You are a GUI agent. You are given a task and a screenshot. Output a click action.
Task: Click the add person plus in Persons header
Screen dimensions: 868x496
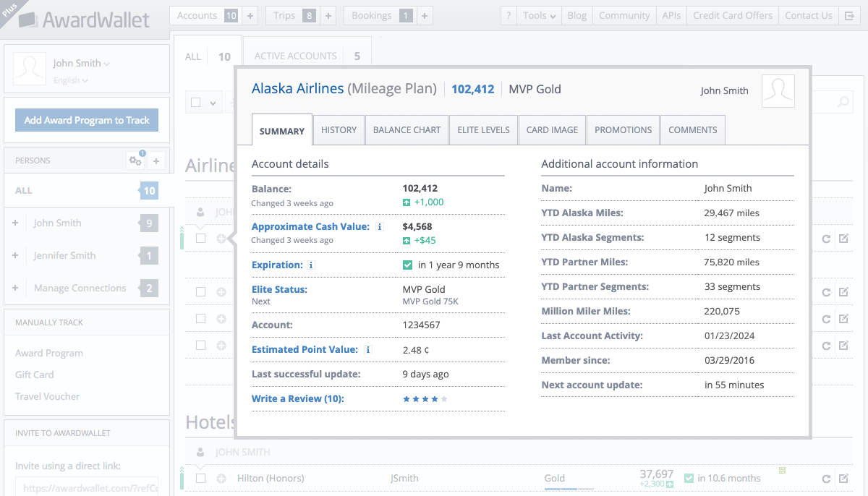click(157, 161)
